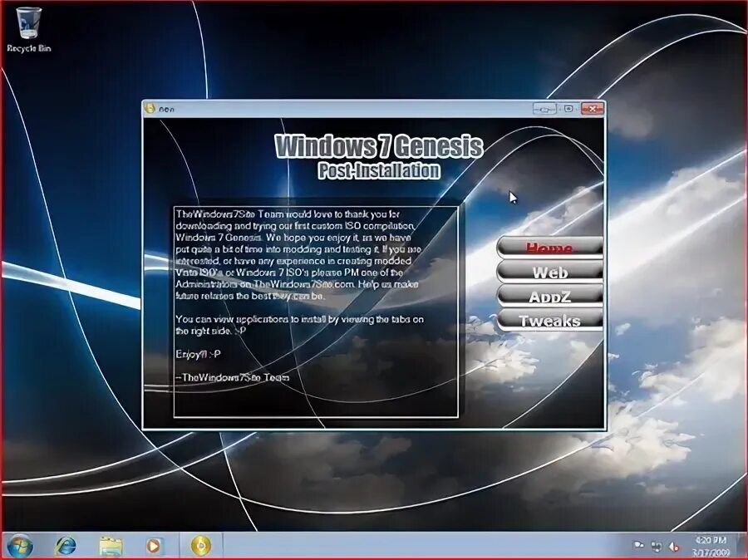Click the '--TheWindows7Site Team' signature text
This screenshot has height=560, width=748.
click(x=233, y=377)
